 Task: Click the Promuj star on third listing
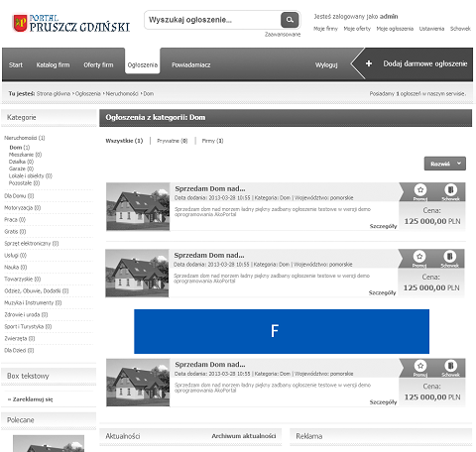point(420,366)
